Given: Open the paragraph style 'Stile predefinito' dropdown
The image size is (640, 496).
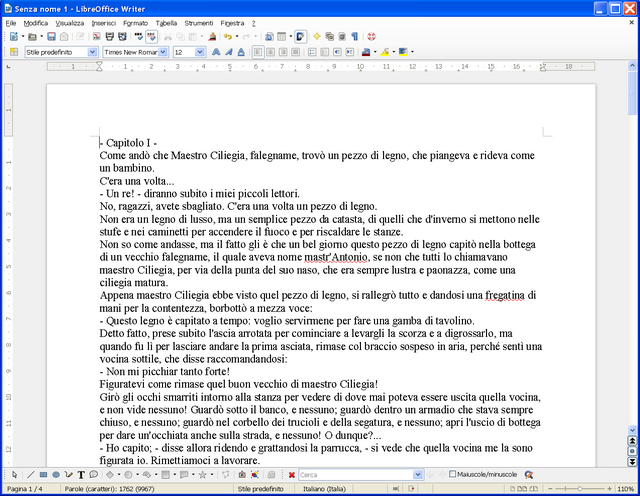Looking at the screenshot, I should coord(92,52).
